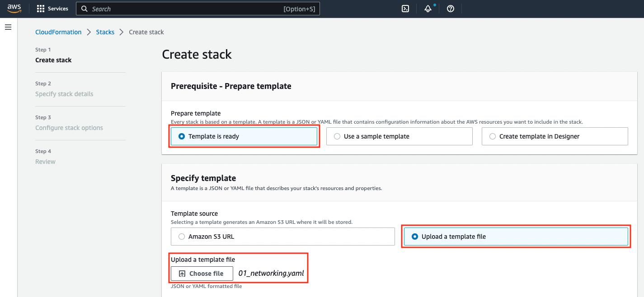Click the AWS logo home icon
This screenshot has height=297, width=644.
14,9
